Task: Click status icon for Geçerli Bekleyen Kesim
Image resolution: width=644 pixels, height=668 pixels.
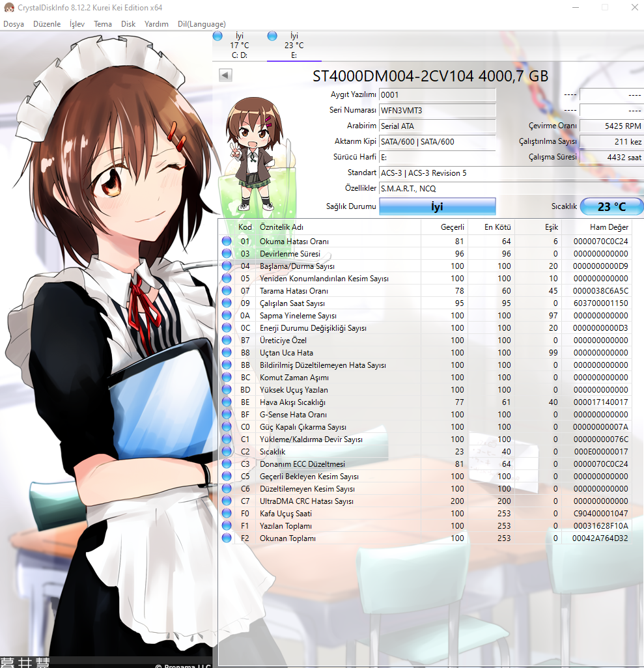Action: pyautogui.click(x=227, y=476)
